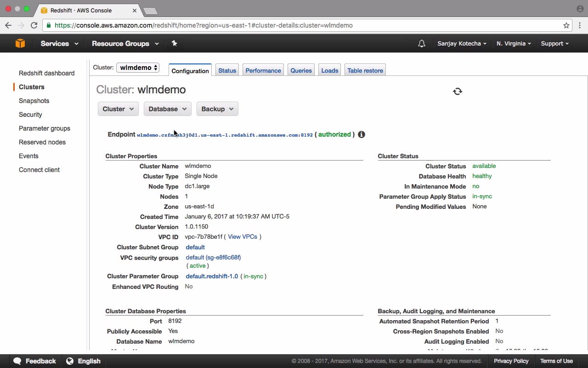This screenshot has height=368, width=588.
Task: Open security group default (sg-e8f6c68f)
Action: (213, 258)
